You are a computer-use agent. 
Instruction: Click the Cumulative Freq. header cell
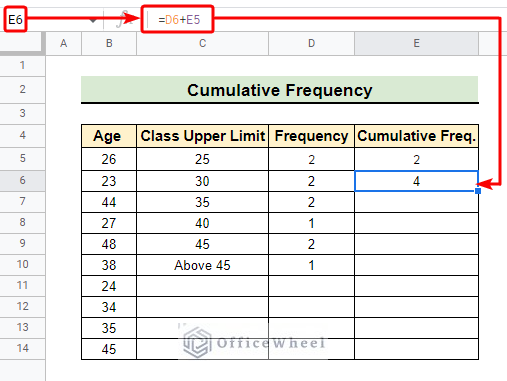pos(416,136)
